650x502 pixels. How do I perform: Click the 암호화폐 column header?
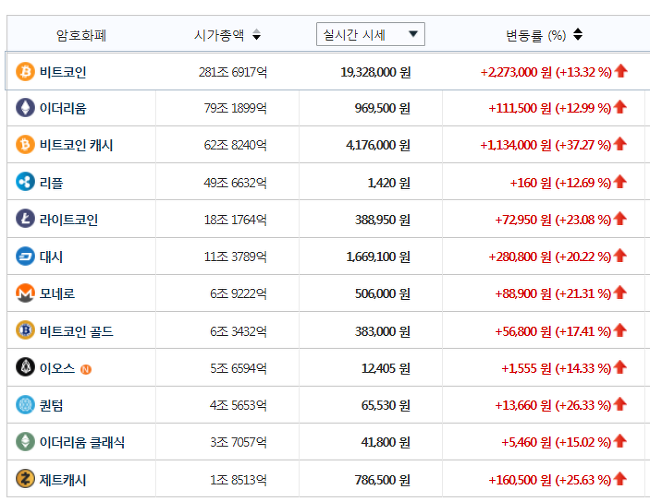tap(81, 35)
